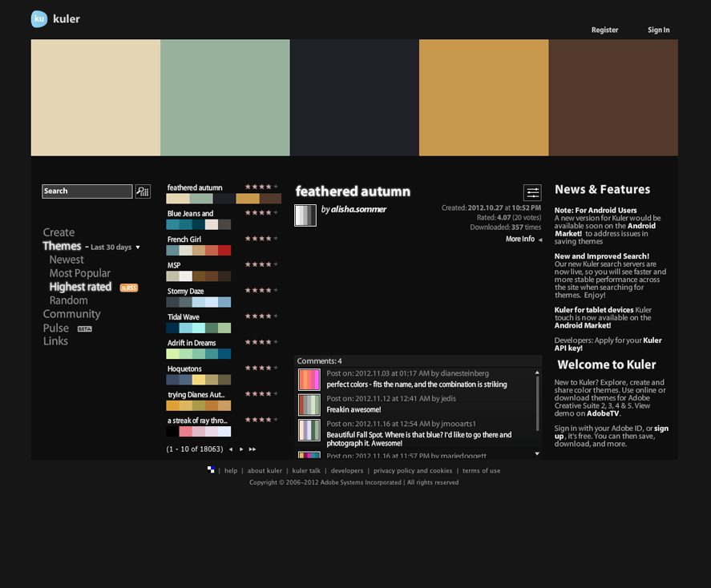Click the AdobeTV link
The image size is (711, 588).
click(603, 413)
